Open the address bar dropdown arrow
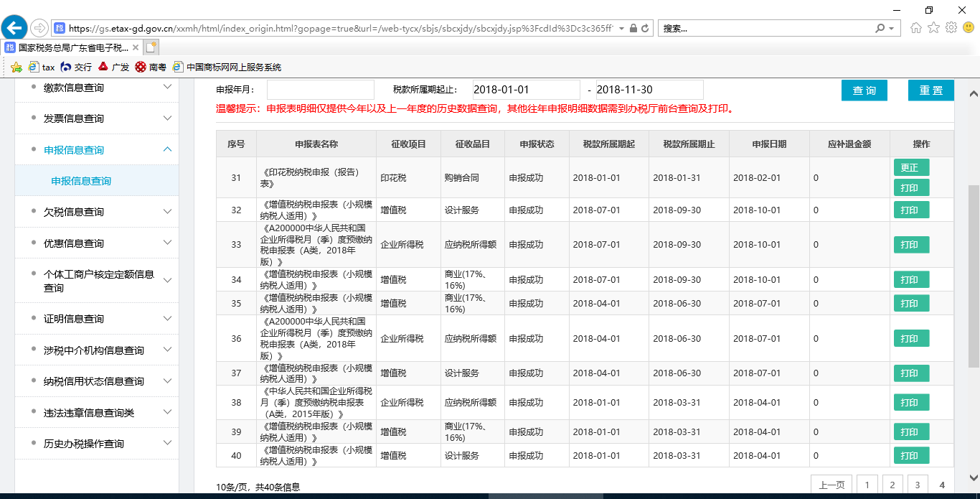Image resolution: width=980 pixels, height=499 pixels. [x=621, y=29]
